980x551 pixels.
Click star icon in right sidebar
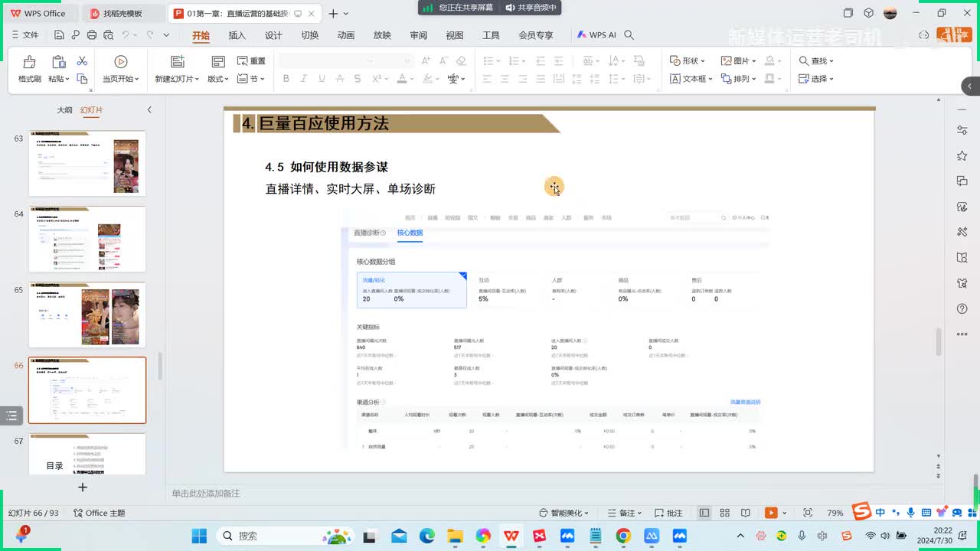coord(962,155)
